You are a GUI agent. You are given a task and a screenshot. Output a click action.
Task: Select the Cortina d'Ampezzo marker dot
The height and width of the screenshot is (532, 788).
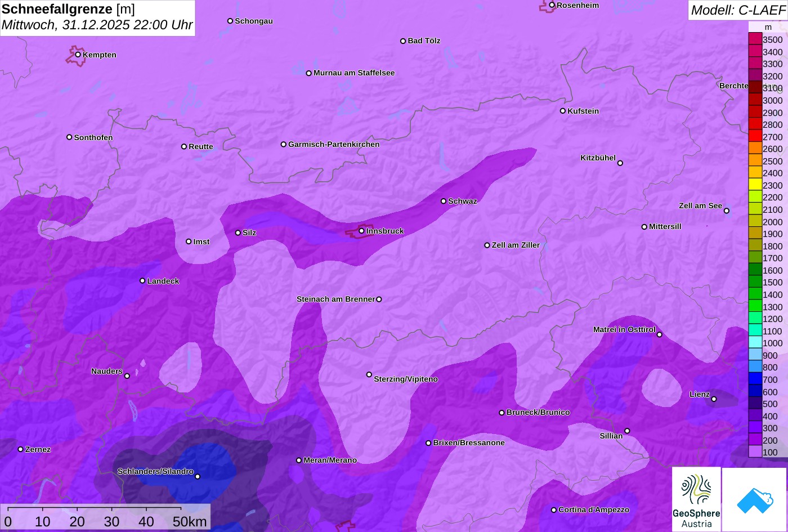point(553,510)
